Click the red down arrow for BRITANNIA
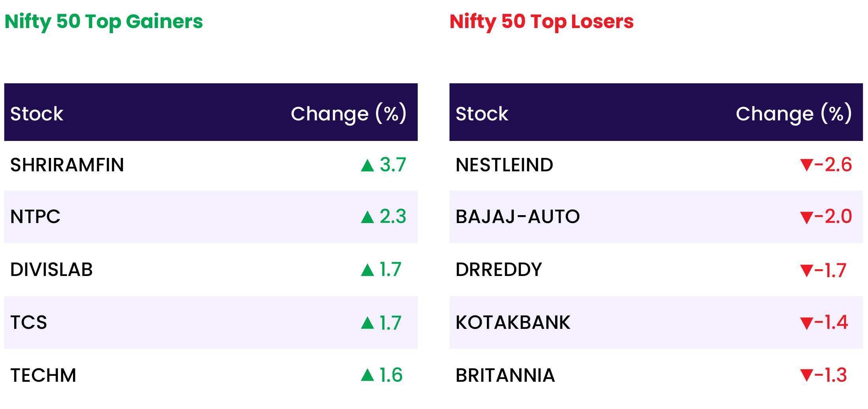 pos(806,375)
